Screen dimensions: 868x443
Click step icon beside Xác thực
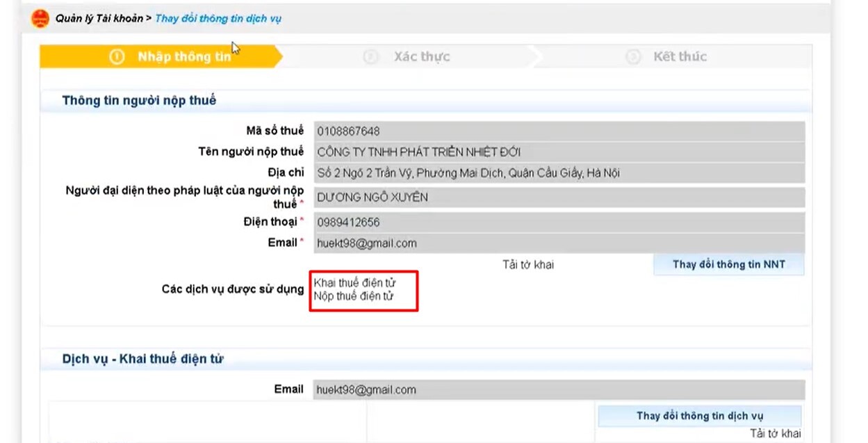click(371, 57)
